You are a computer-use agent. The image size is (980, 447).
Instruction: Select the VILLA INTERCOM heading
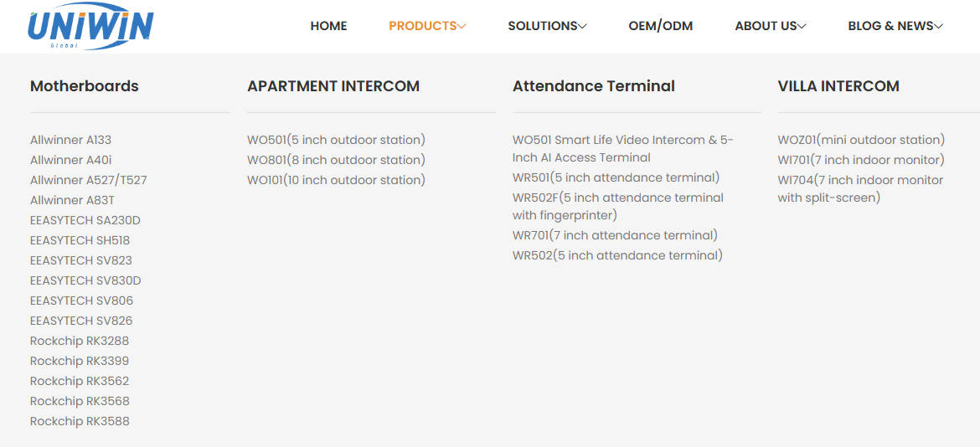(x=838, y=86)
